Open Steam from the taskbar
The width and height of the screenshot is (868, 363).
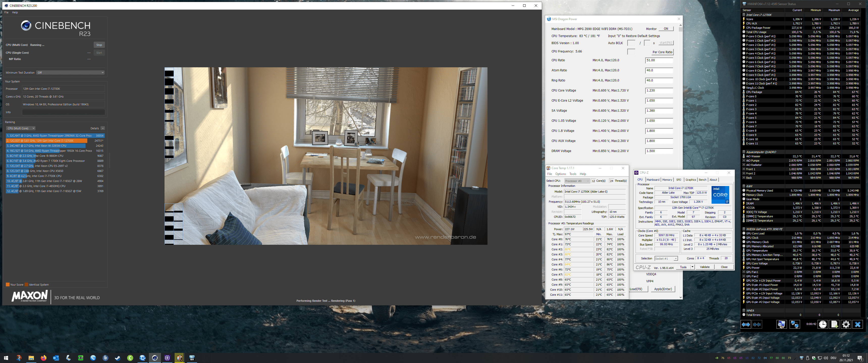click(118, 358)
